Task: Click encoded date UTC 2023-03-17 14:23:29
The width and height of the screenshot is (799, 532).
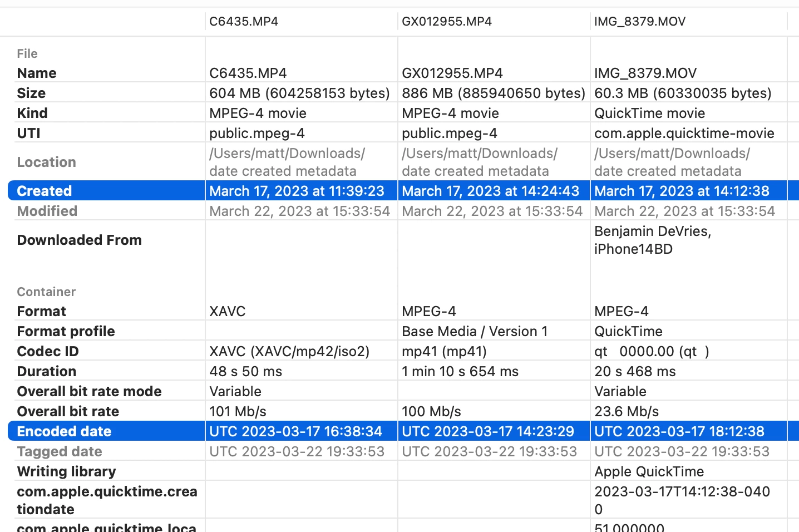Action: [x=488, y=431]
